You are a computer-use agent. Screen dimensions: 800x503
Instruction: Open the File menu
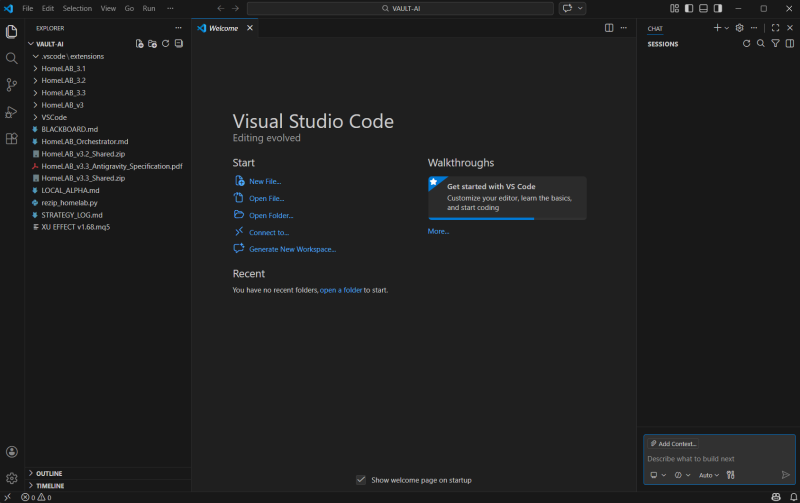pos(28,8)
